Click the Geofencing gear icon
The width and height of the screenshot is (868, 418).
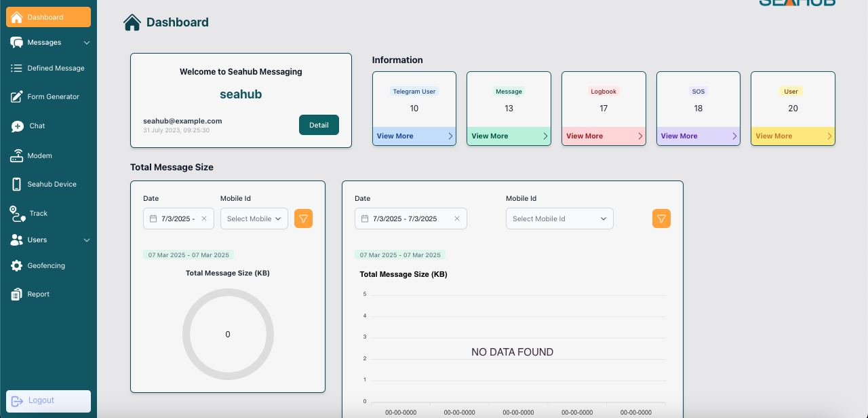(17, 266)
